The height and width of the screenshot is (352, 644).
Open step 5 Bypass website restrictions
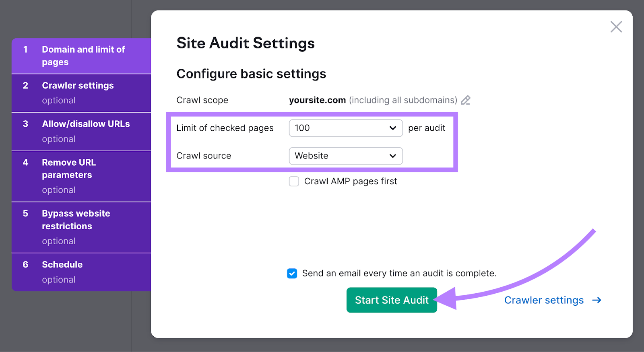(x=80, y=226)
